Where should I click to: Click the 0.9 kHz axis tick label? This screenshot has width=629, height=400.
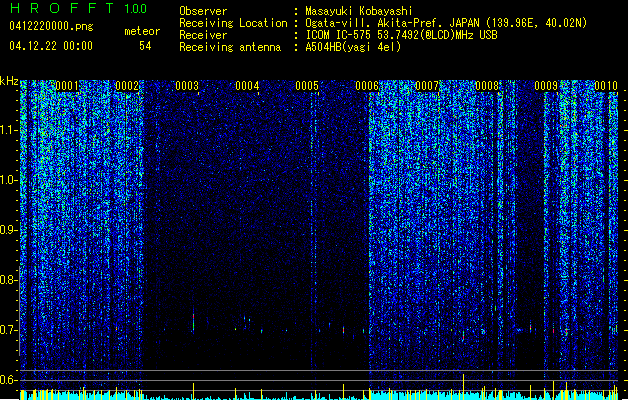tap(9, 230)
